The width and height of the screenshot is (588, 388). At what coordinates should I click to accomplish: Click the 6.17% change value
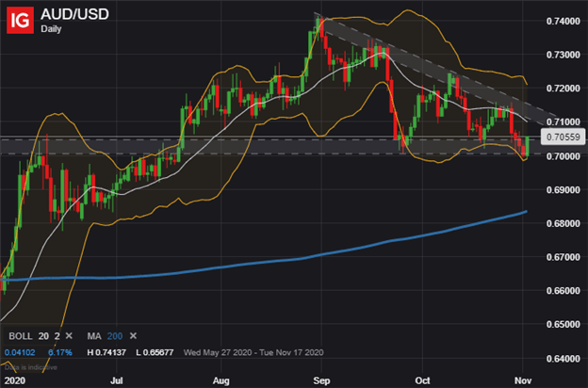coord(60,352)
